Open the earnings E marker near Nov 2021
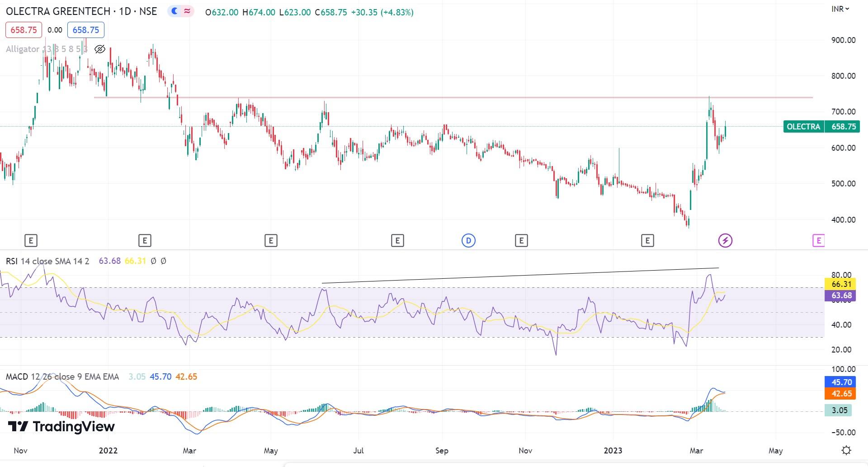Image resolution: width=868 pixels, height=467 pixels. click(x=31, y=241)
